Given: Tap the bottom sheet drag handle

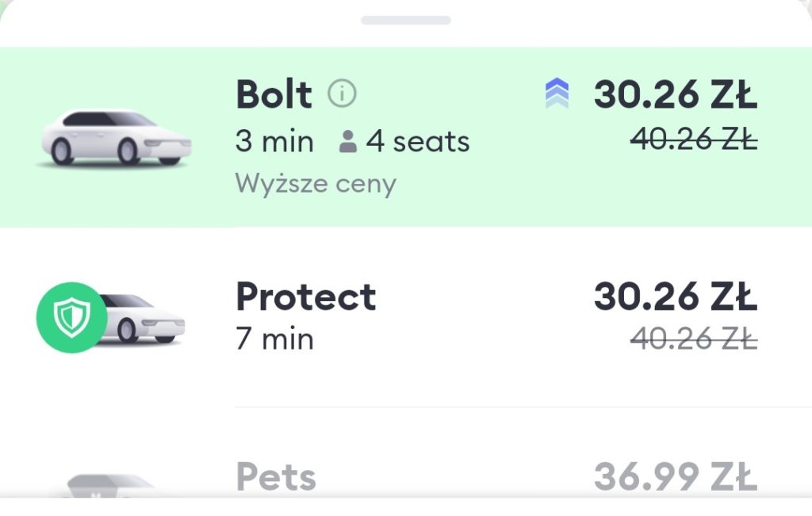Looking at the screenshot, I should (405, 20).
